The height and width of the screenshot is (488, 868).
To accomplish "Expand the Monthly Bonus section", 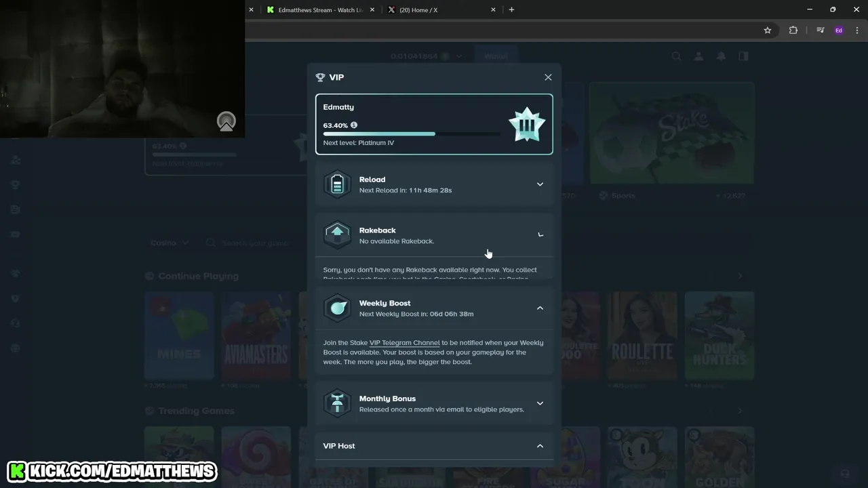I will coord(540,403).
